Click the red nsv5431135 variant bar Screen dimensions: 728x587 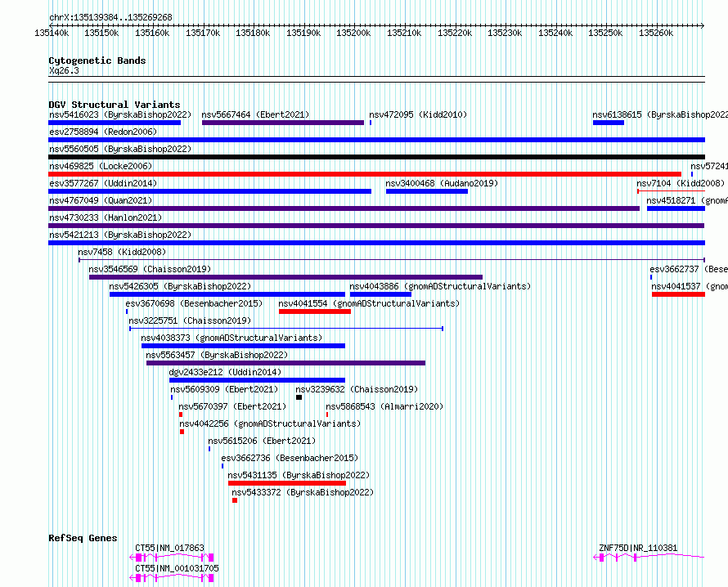pyautogui.click(x=287, y=483)
